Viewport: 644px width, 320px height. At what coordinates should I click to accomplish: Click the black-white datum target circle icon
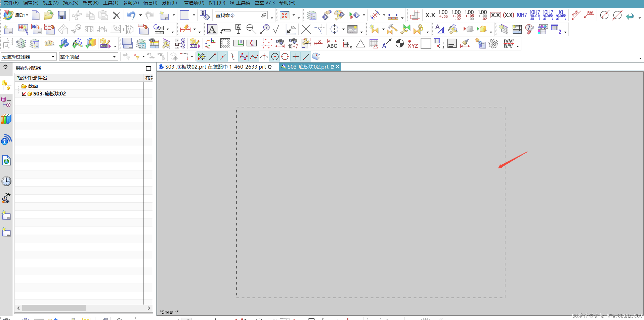(x=400, y=43)
